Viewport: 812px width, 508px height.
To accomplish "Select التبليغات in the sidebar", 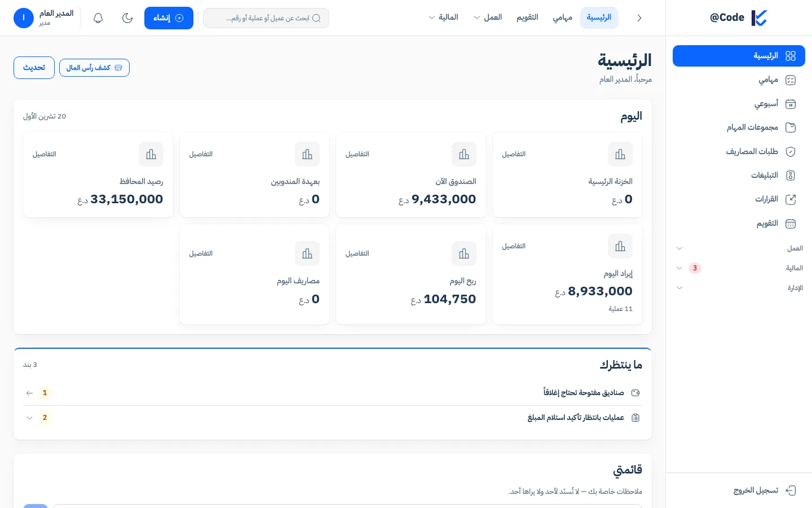I will click(x=739, y=176).
